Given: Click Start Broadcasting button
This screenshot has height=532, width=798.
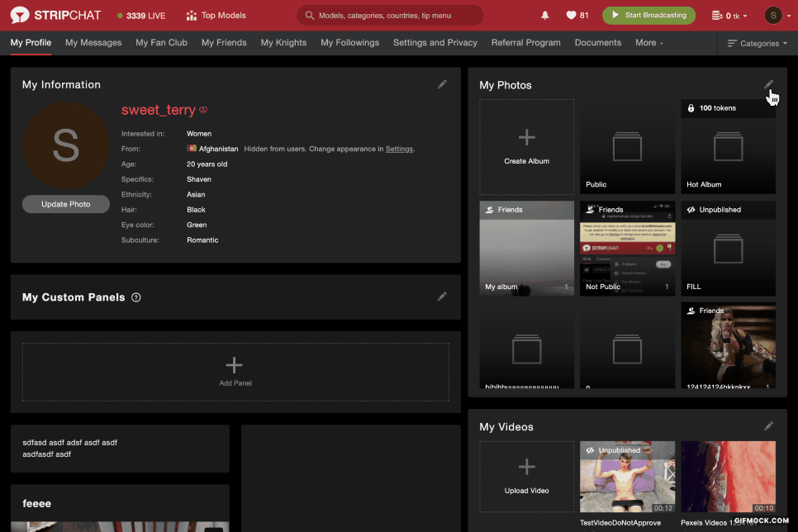Looking at the screenshot, I should click(648, 16).
